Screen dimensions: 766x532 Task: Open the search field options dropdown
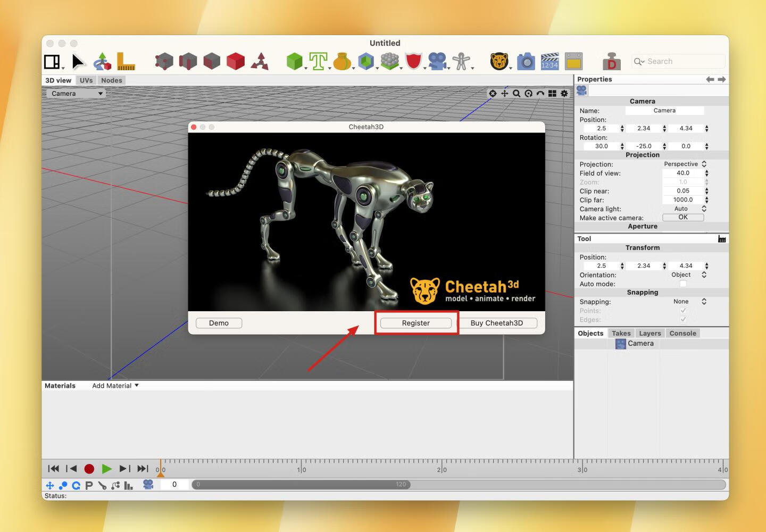coord(639,62)
